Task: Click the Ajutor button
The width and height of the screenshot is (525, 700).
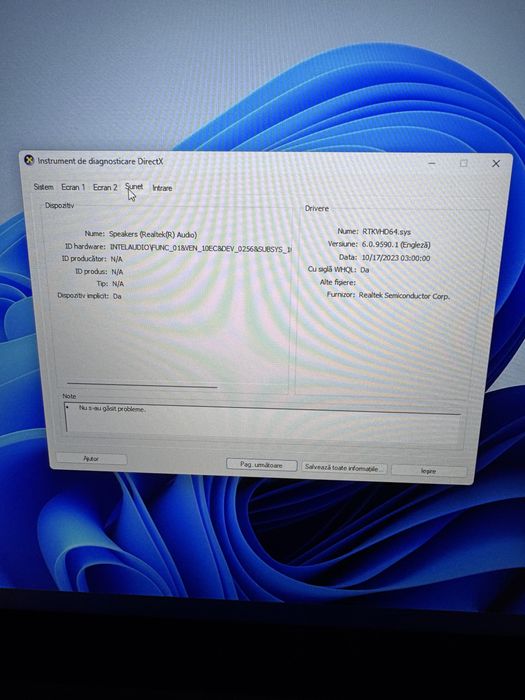Action: tap(92, 458)
